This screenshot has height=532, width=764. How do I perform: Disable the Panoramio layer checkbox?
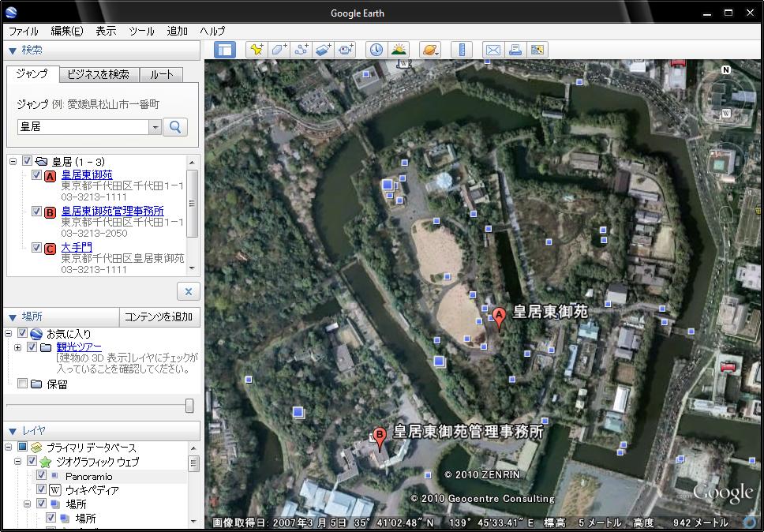[x=41, y=475]
